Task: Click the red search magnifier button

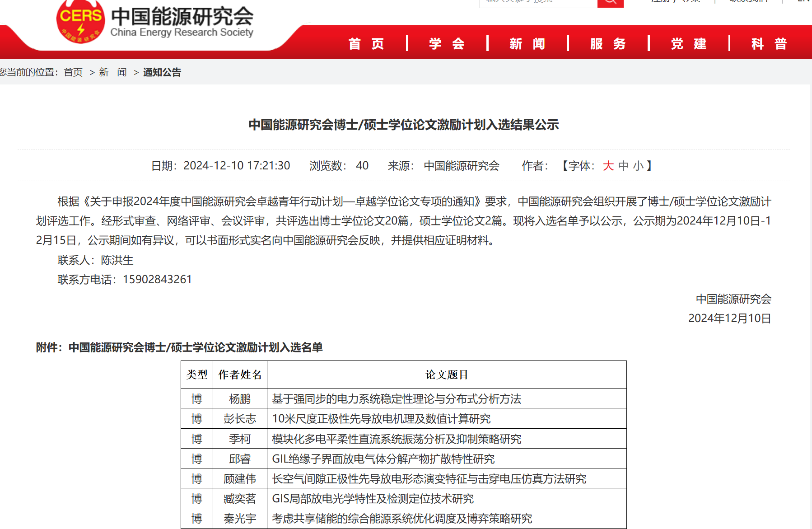Action: click(610, 3)
